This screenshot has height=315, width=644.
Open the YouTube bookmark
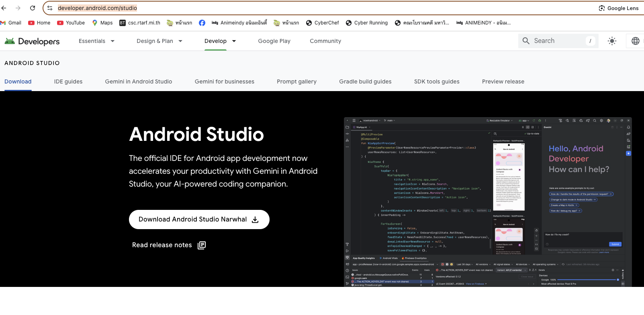(x=71, y=23)
